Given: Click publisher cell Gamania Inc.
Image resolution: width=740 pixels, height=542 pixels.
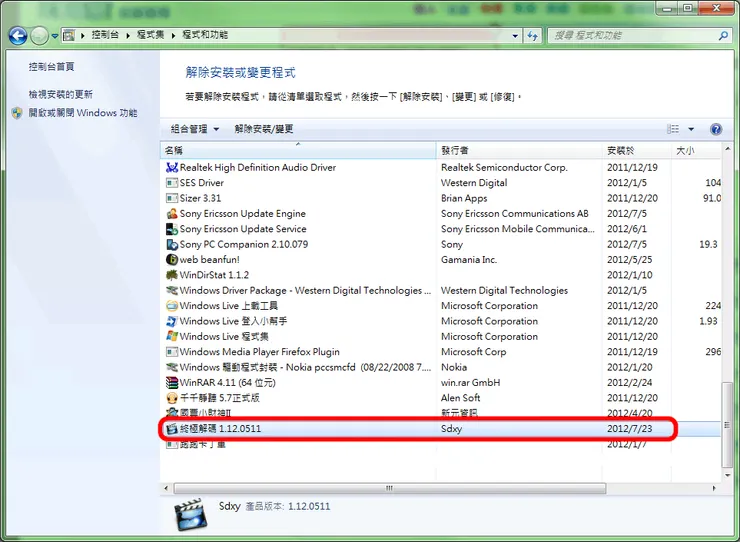Looking at the screenshot, I should click(x=469, y=260).
